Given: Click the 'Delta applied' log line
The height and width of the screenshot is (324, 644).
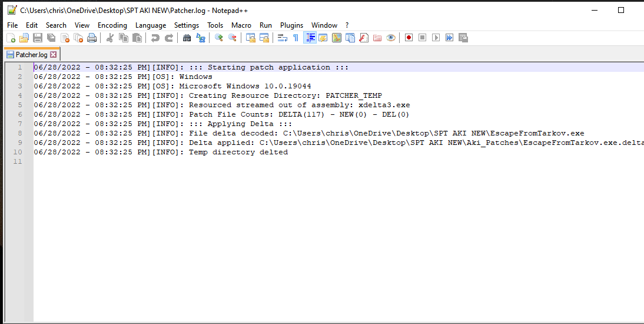Looking at the screenshot, I should coord(339,143).
